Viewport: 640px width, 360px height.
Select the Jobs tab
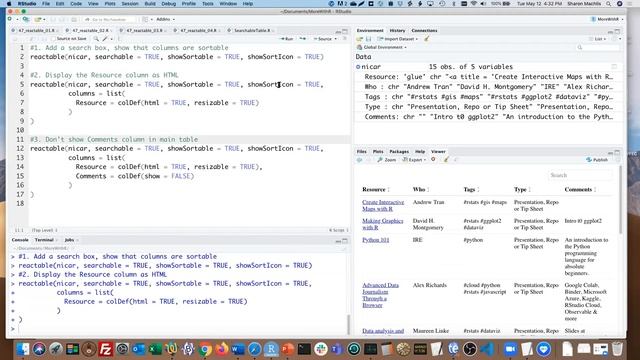[x=69, y=240]
